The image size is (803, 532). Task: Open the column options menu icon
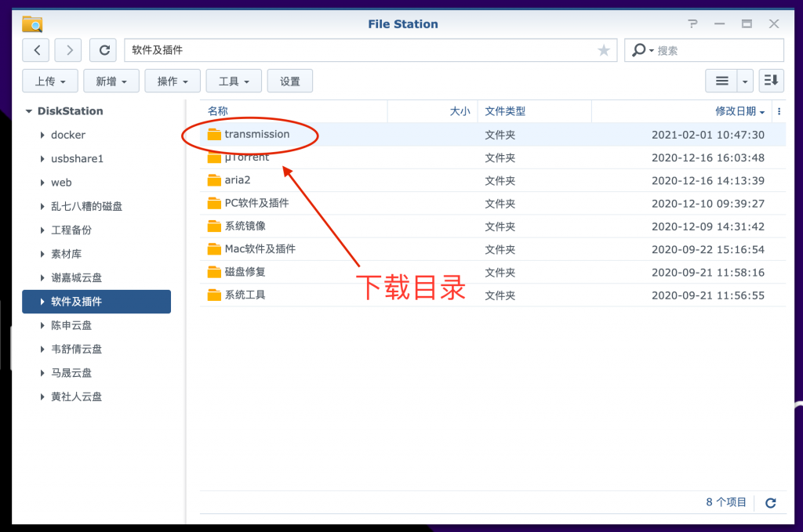(779, 111)
